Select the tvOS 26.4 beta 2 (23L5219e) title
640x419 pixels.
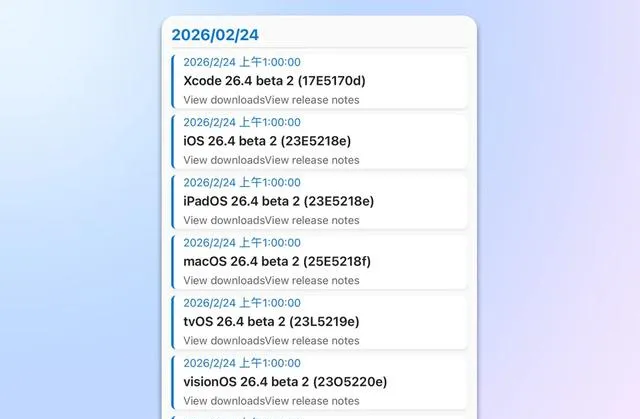271,321
